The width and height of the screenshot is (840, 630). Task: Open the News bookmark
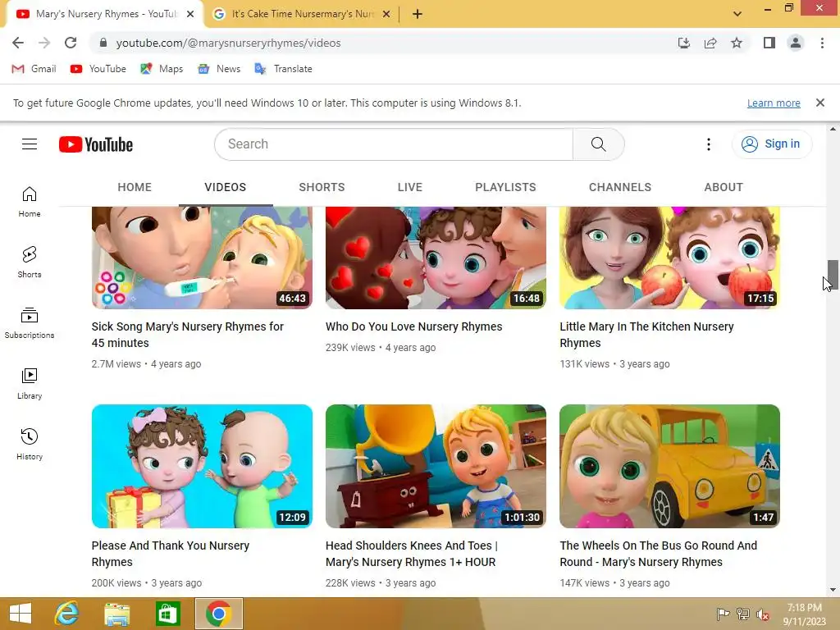pos(219,69)
